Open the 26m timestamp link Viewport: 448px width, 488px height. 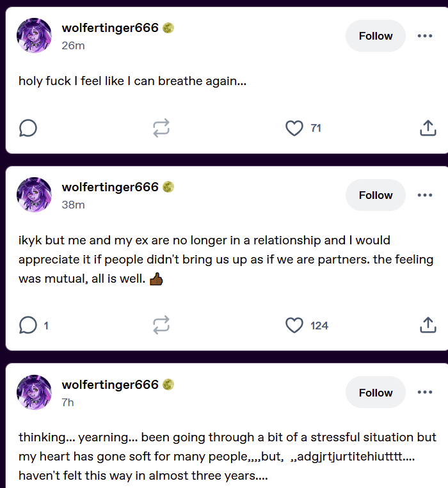pyautogui.click(x=73, y=46)
